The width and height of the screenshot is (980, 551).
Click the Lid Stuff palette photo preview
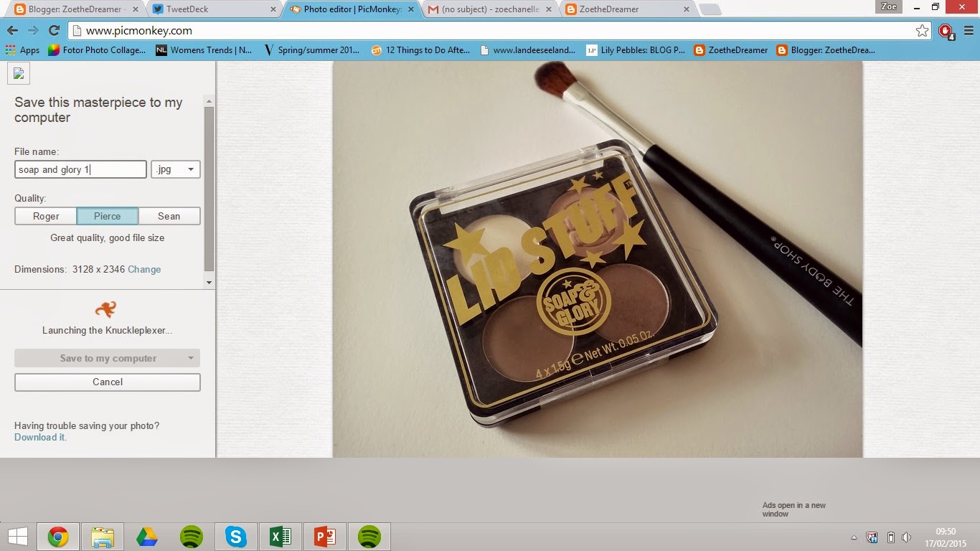tap(598, 259)
